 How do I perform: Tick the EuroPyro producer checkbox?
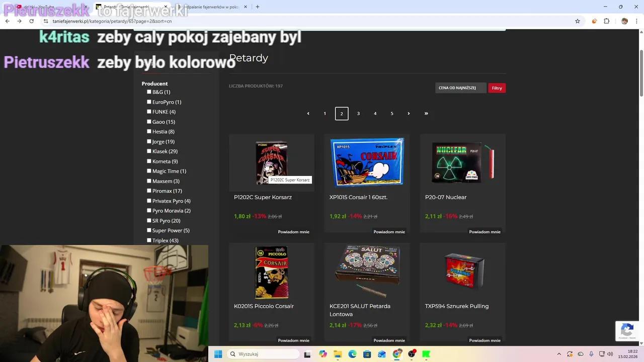tap(149, 102)
